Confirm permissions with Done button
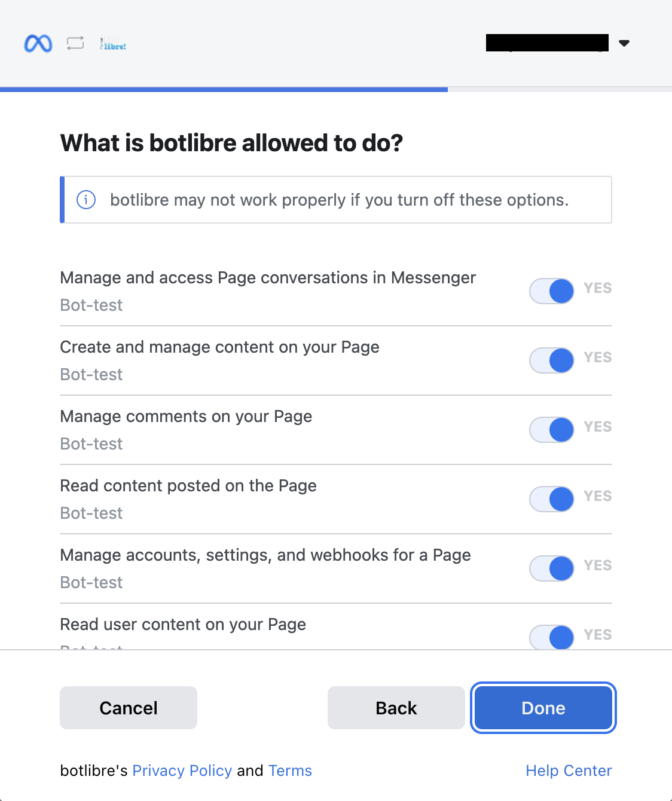Viewport: 672px width, 801px height. click(543, 708)
